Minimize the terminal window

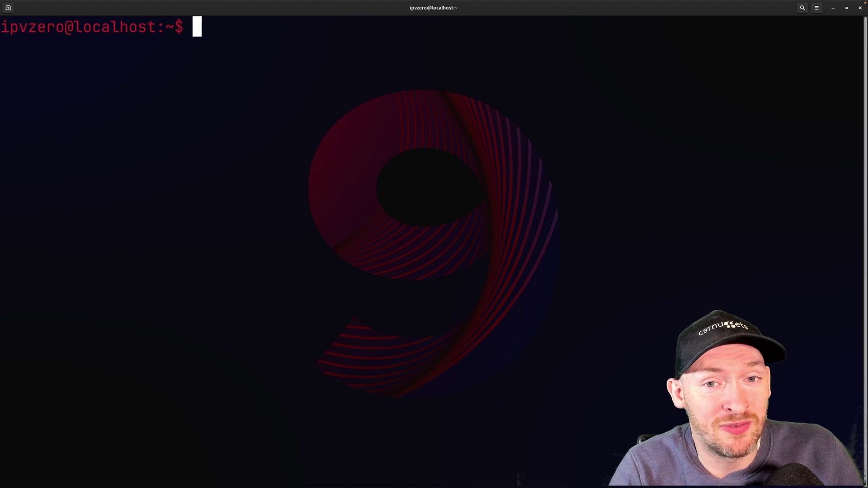pos(833,8)
